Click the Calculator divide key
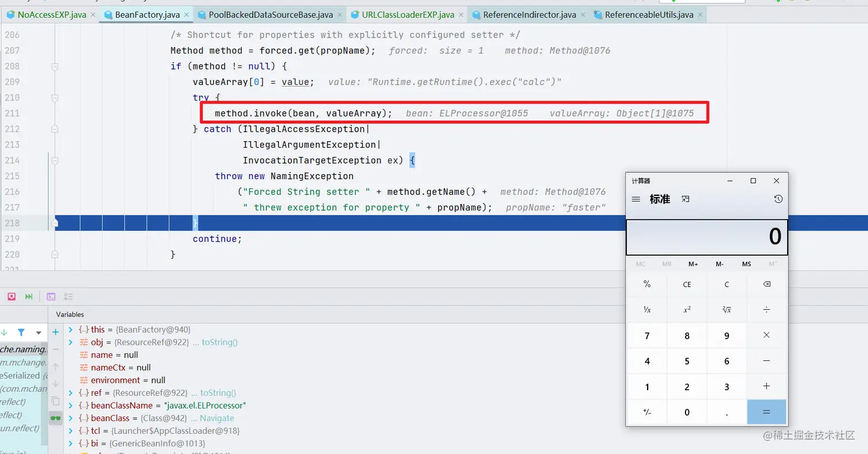The height and width of the screenshot is (454, 868). tap(766, 310)
